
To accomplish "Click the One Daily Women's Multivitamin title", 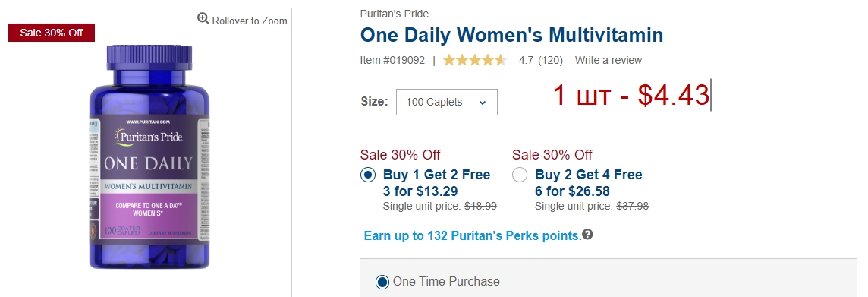I will click(x=511, y=36).
